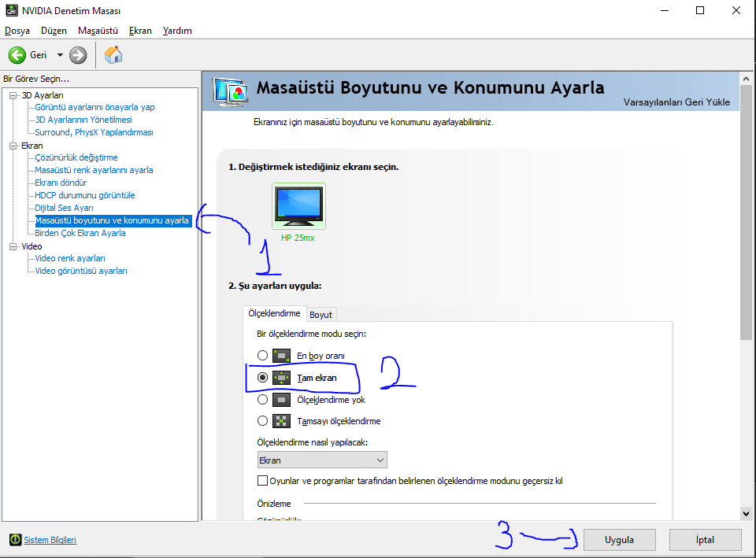Screen dimensions: 756x558
Task: Collapse the 3D Ayarları tree node
Action: (x=13, y=95)
